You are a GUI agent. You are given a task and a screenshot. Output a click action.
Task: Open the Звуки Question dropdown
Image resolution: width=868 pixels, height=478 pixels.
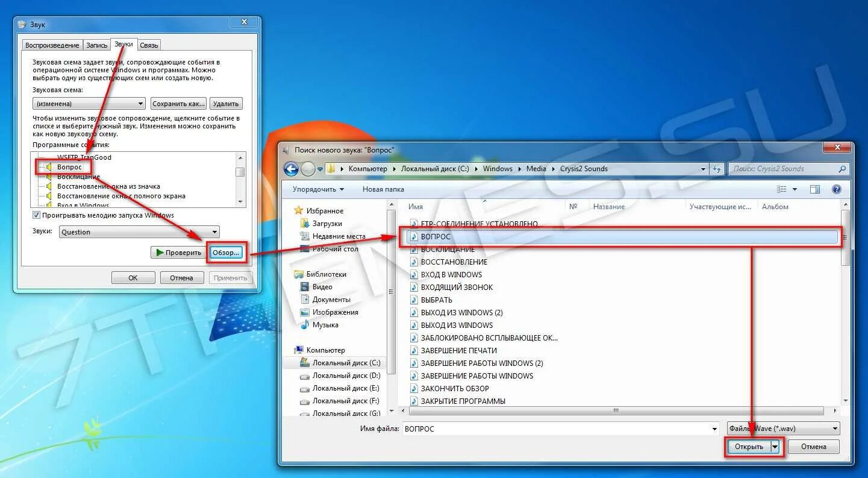coord(139,232)
